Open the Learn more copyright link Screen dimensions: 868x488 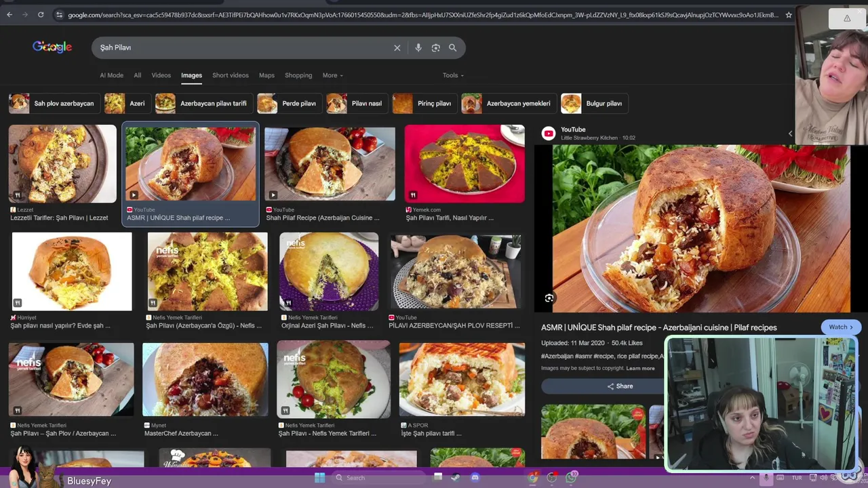[x=640, y=368]
